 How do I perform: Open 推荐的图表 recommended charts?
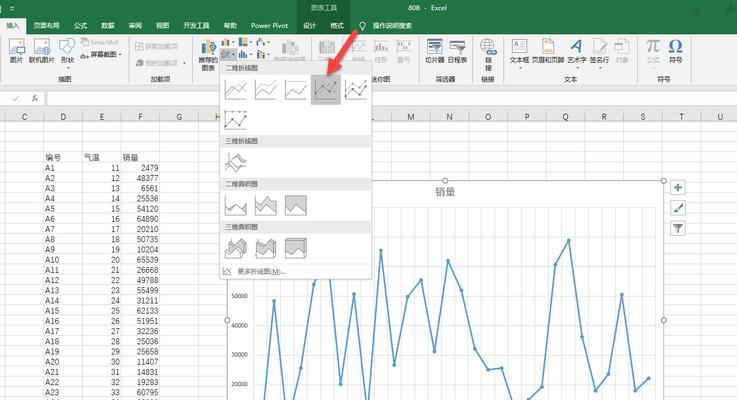click(x=208, y=55)
